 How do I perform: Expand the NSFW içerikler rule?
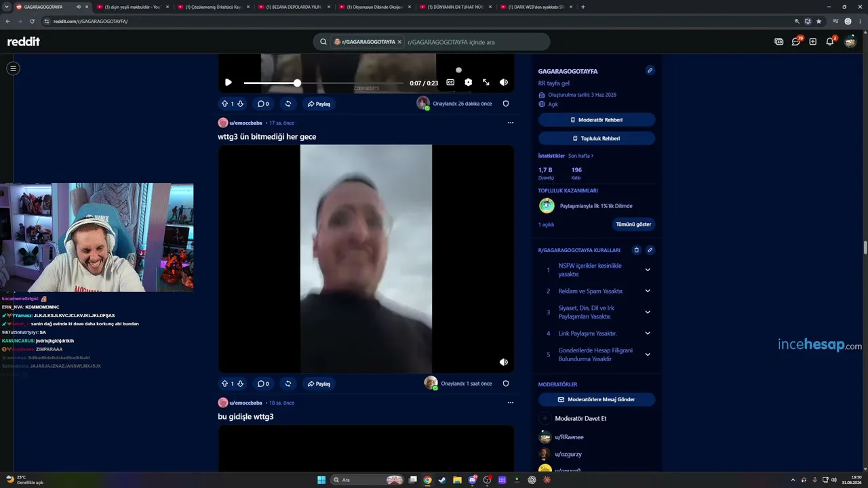coord(648,270)
